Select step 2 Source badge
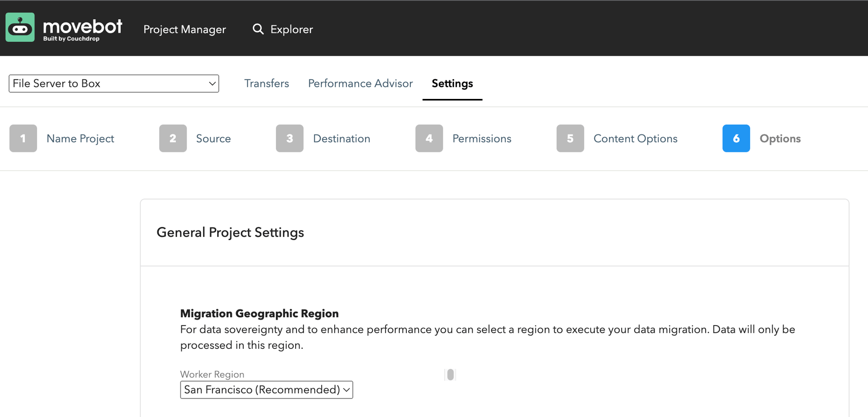Screen dimensions: 868x417 point(173,138)
